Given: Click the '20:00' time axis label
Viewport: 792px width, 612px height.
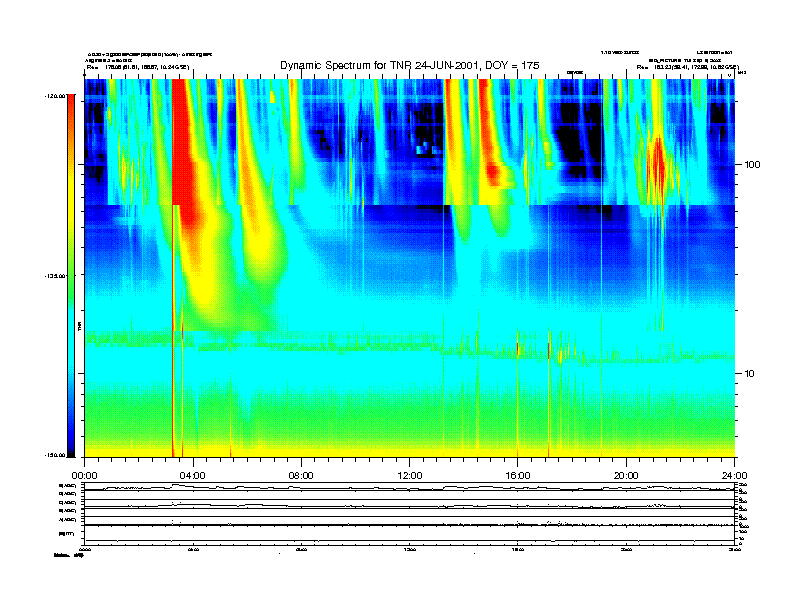Looking at the screenshot, I should point(626,476).
